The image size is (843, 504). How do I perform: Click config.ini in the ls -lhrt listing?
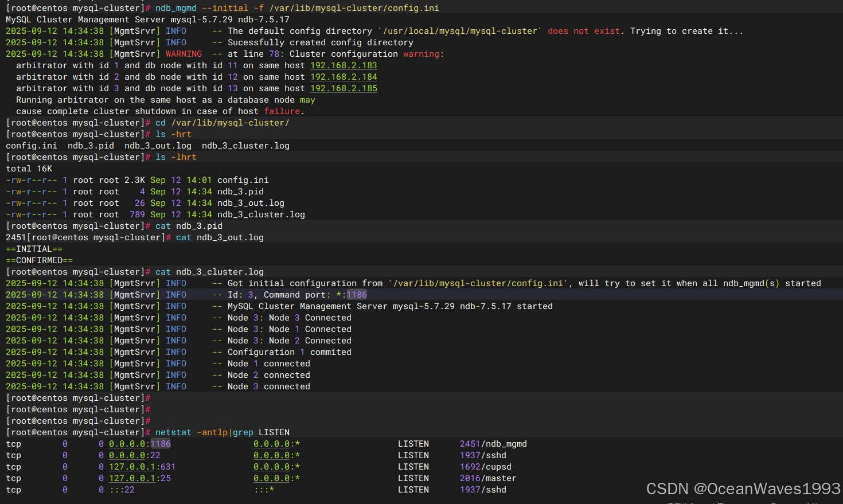coord(243,180)
